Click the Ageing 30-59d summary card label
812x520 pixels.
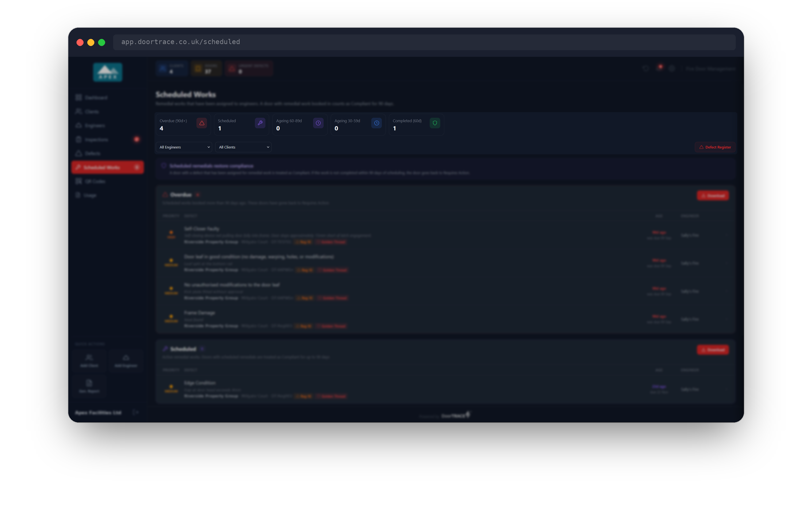(x=347, y=121)
